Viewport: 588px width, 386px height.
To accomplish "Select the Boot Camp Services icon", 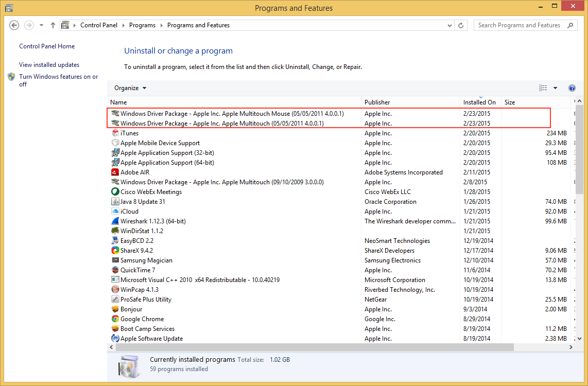I will coord(115,328).
